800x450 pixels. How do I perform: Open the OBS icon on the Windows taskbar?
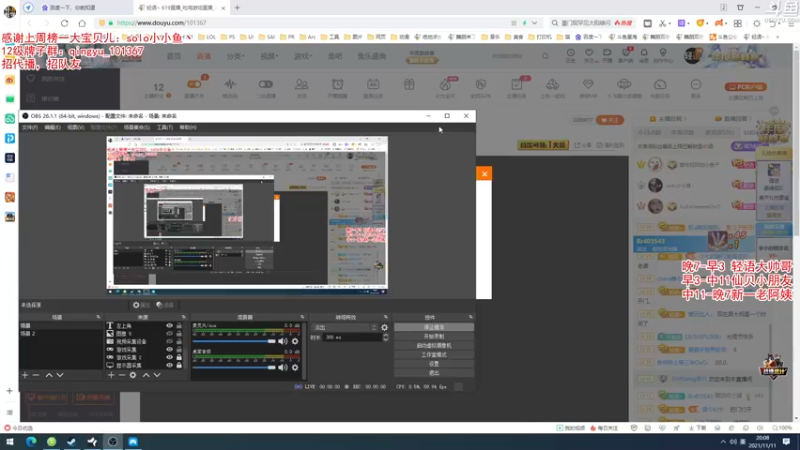(x=113, y=442)
